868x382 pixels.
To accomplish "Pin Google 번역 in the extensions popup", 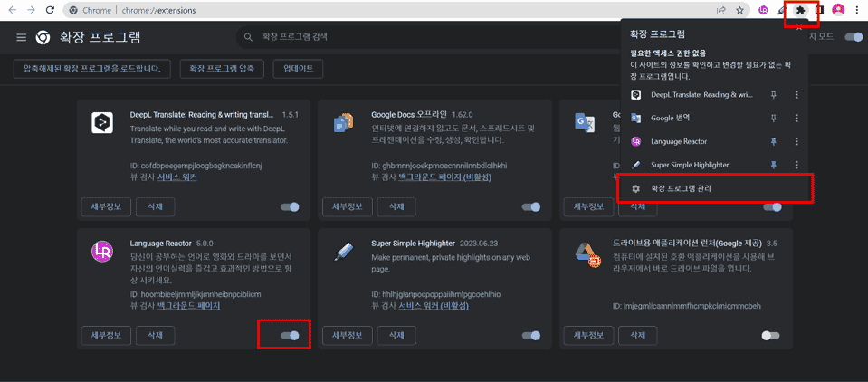I will [774, 118].
